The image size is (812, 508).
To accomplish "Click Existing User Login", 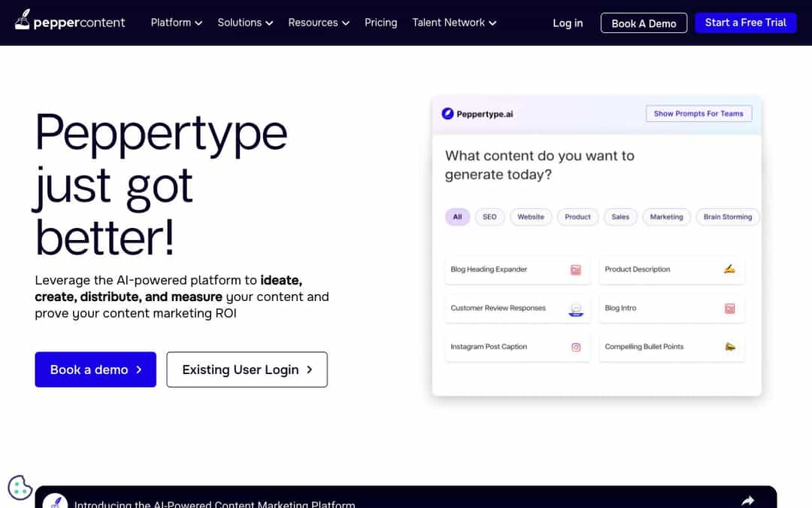I will tap(247, 370).
